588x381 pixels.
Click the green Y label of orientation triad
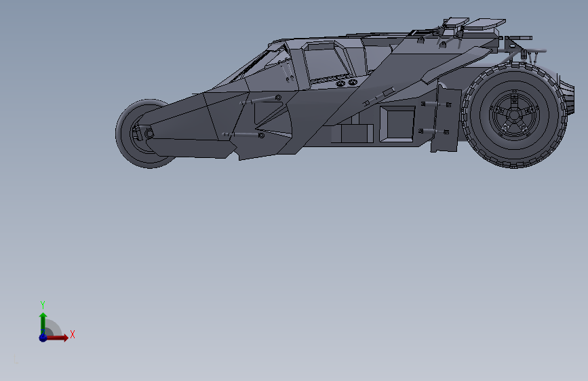pyautogui.click(x=43, y=304)
